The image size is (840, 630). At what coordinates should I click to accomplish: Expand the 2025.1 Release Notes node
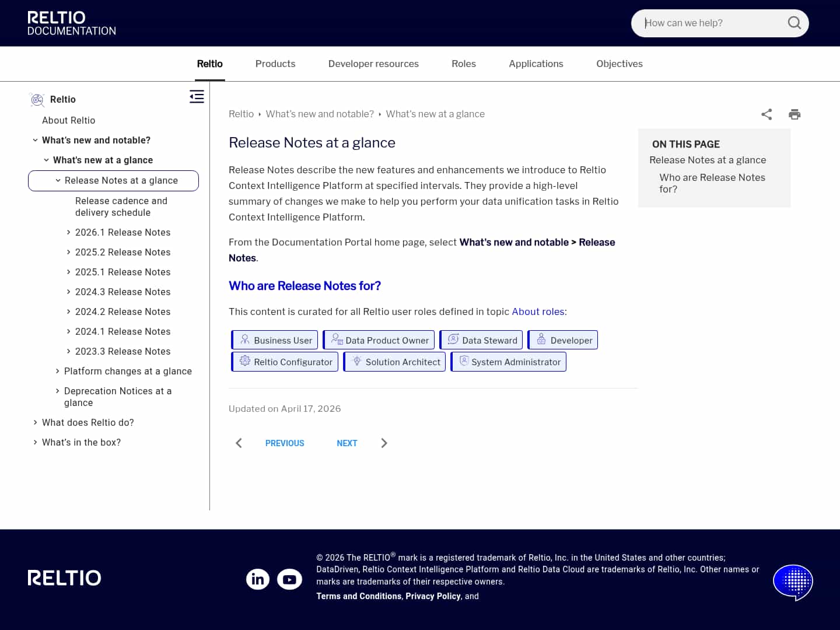[68, 272]
